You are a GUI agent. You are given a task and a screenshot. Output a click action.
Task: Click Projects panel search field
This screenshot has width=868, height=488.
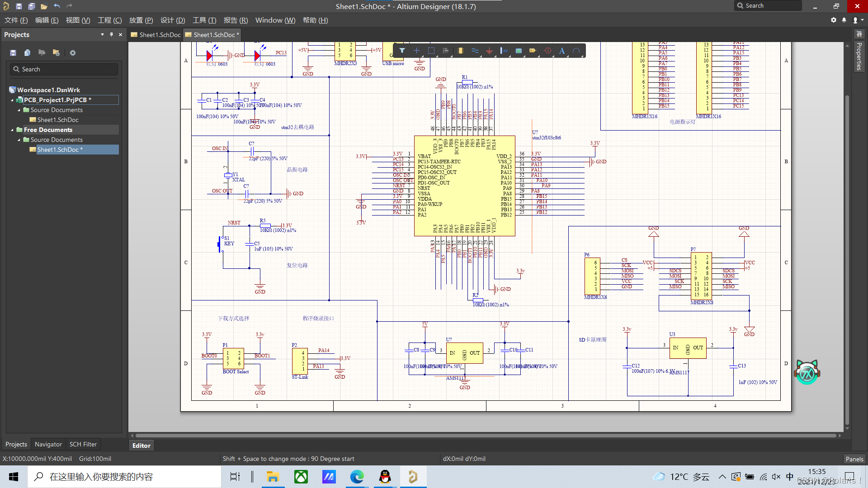click(x=64, y=69)
